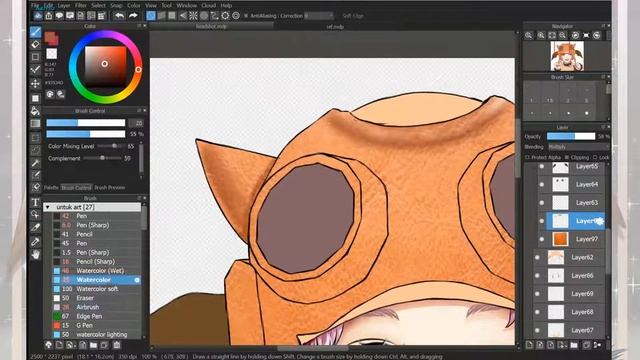Open the layer Blending mode dropdown

pos(577,147)
